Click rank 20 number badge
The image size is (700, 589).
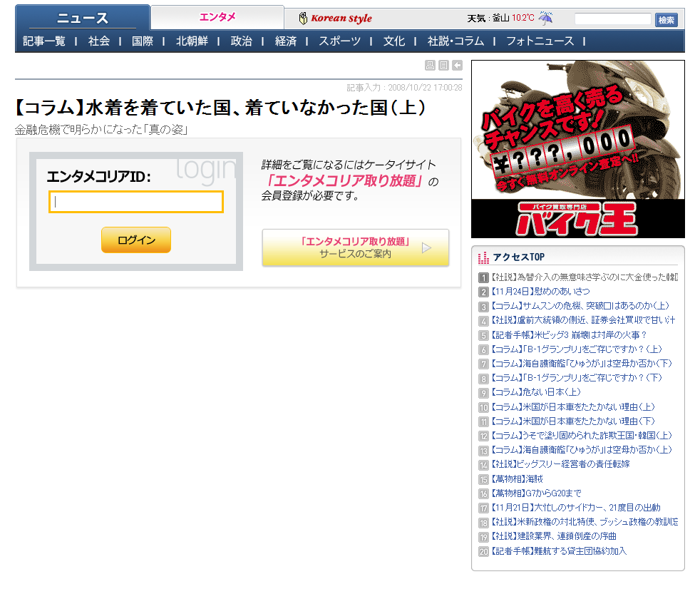point(483,551)
